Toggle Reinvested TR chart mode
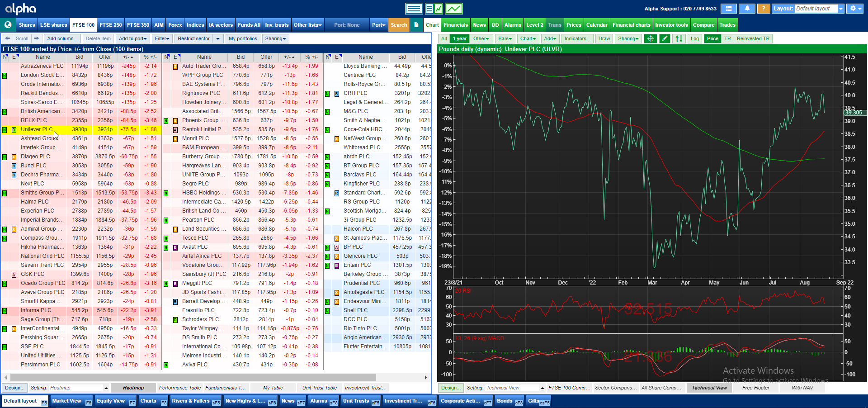This screenshot has height=408, width=868. [753, 38]
